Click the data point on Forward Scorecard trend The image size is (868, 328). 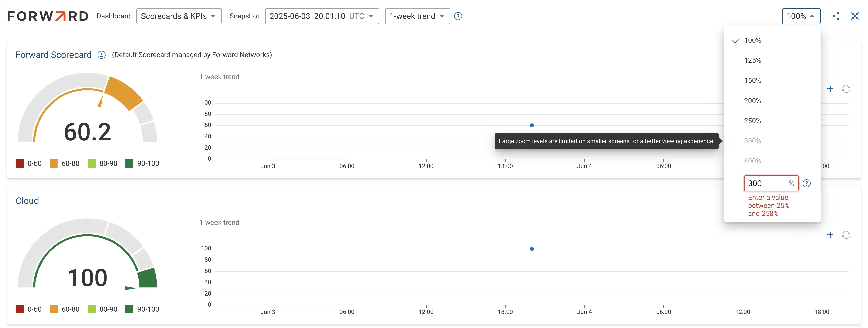pyautogui.click(x=532, y=125)
